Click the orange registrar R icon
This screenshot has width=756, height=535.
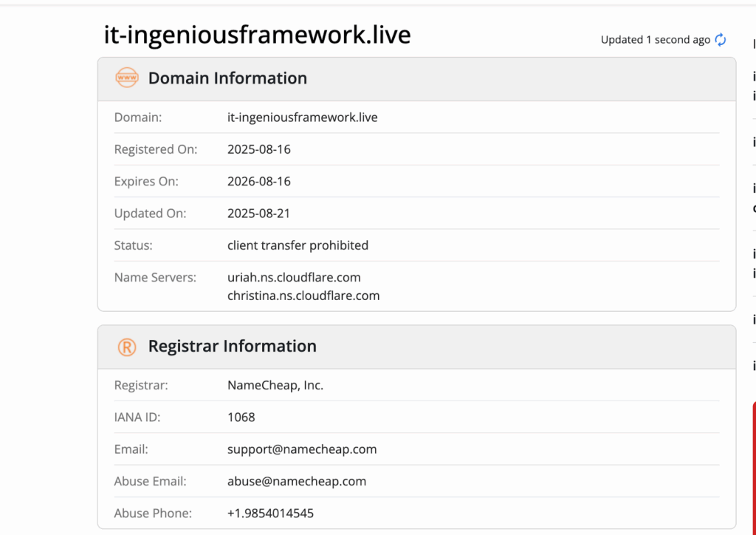pyautogui.click(x=127, y=347)
